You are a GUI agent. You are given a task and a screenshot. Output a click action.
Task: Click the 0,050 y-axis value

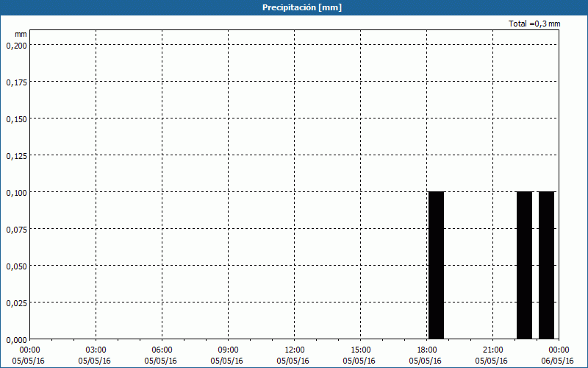16,266
